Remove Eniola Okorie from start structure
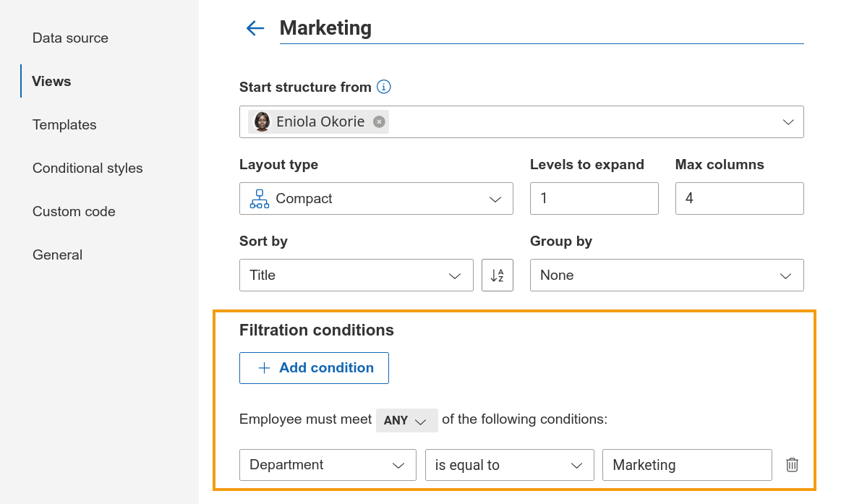Image resolution: width=841 pixels, height=504 pixels. 379,121
